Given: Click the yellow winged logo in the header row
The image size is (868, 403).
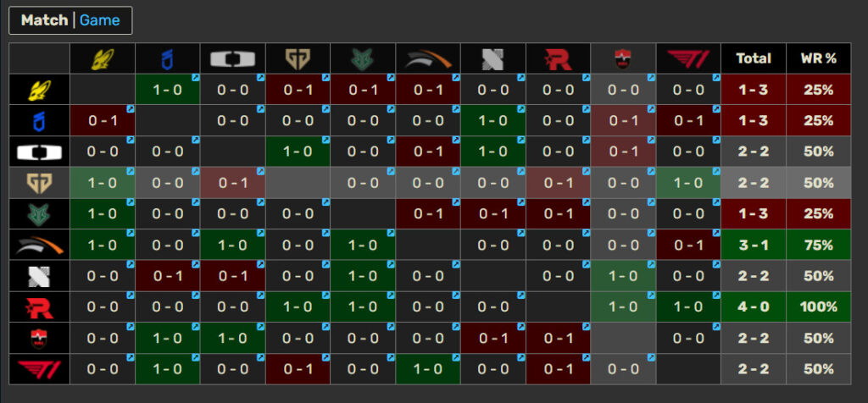Looking at the screenshot, I should pyautogui.click(x=102, y=58).
